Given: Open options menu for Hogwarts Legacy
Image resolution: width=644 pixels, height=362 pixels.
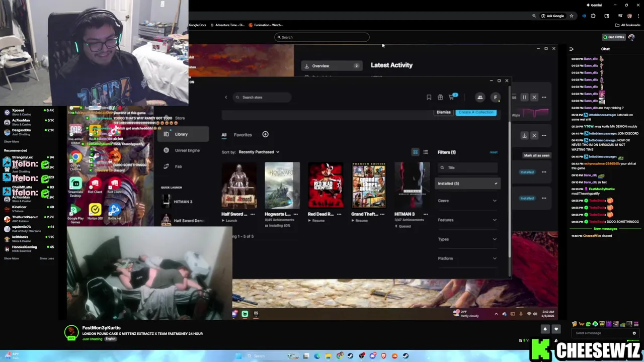Looking at the screenshot, I should (x=296, y=214).
